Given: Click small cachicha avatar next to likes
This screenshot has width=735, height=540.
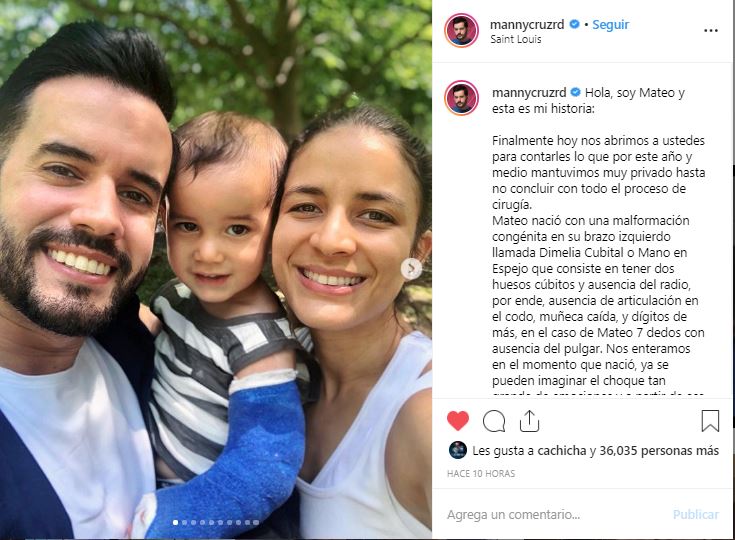Looking at the screenshot, I should click(458, 450).
